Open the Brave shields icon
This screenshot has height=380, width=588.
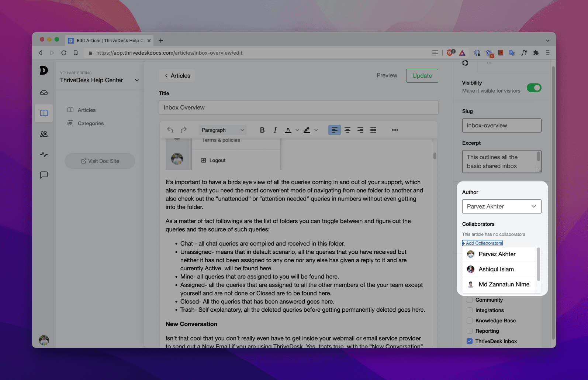[450, 53]
